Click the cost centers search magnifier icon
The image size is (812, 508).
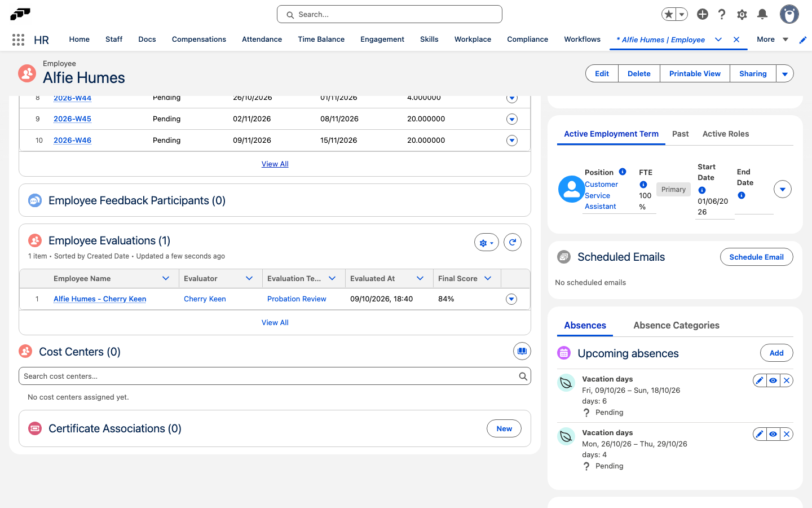pos(523,376)
